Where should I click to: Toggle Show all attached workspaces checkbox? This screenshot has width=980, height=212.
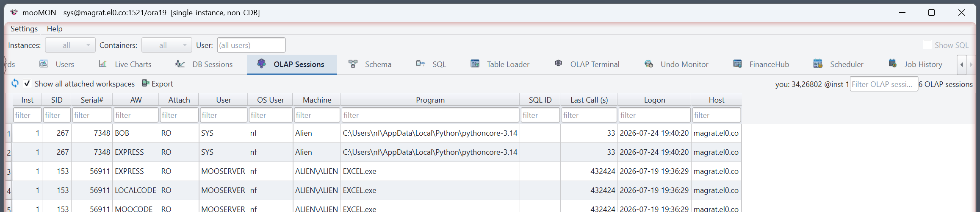pyautogui.click(x=27, y=84)
